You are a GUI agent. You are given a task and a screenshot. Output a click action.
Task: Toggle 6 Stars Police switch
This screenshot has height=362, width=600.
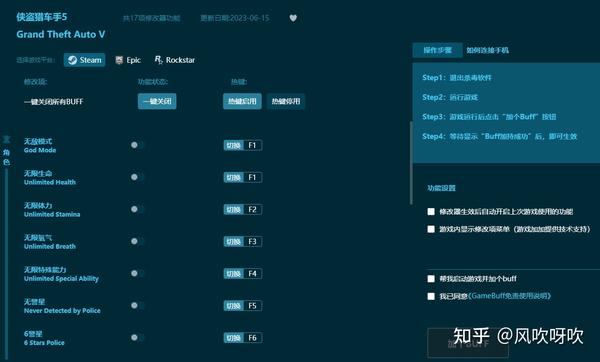pyautogui.click(x=137, y=338)
